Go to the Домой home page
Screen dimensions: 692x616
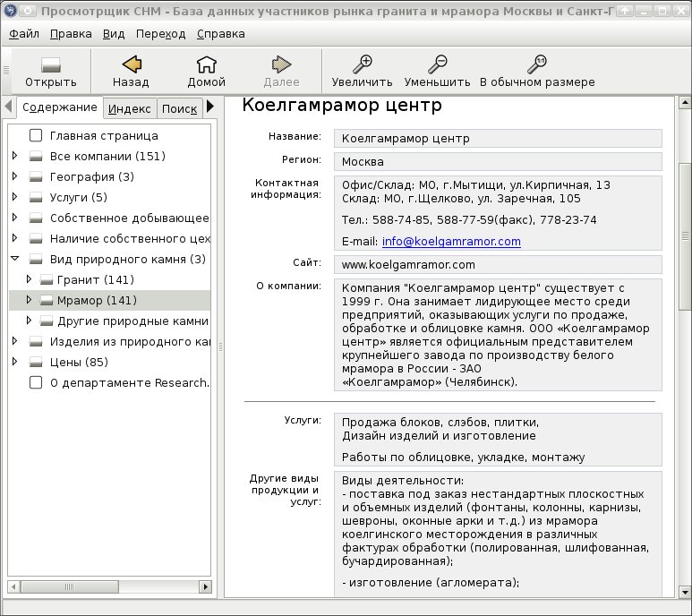[x=206, y=64]
